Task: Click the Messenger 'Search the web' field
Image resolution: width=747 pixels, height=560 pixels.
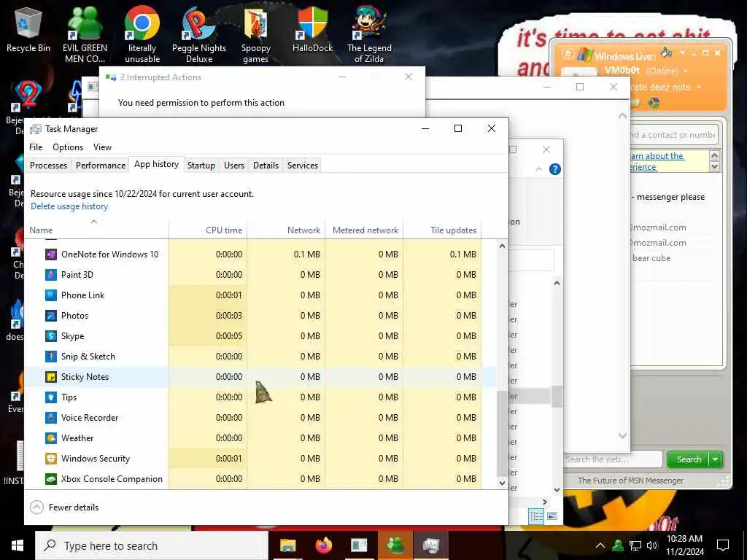Action: (613, 459)
